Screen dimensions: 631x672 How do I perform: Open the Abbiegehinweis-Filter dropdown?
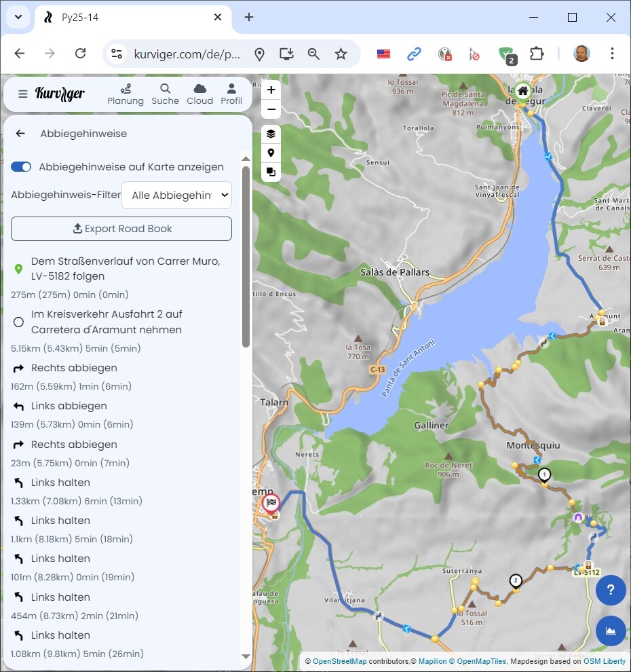tap(176, 195)
